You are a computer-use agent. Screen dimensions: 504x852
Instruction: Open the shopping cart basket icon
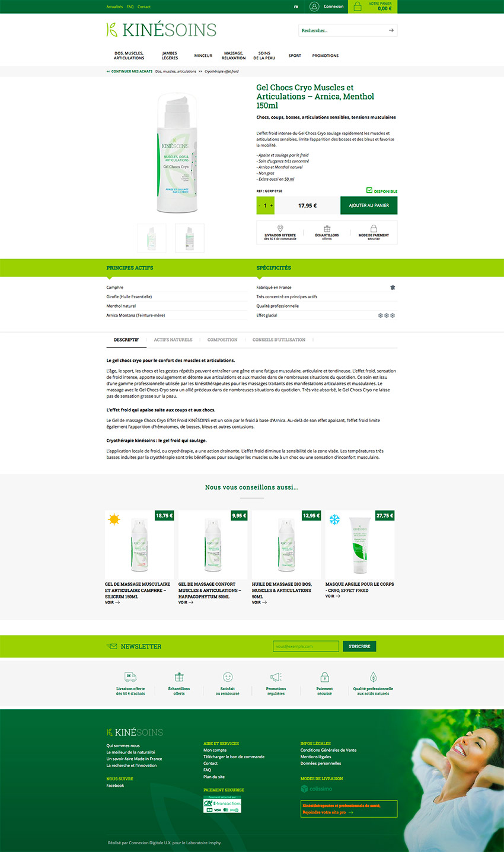pos(357,7)
